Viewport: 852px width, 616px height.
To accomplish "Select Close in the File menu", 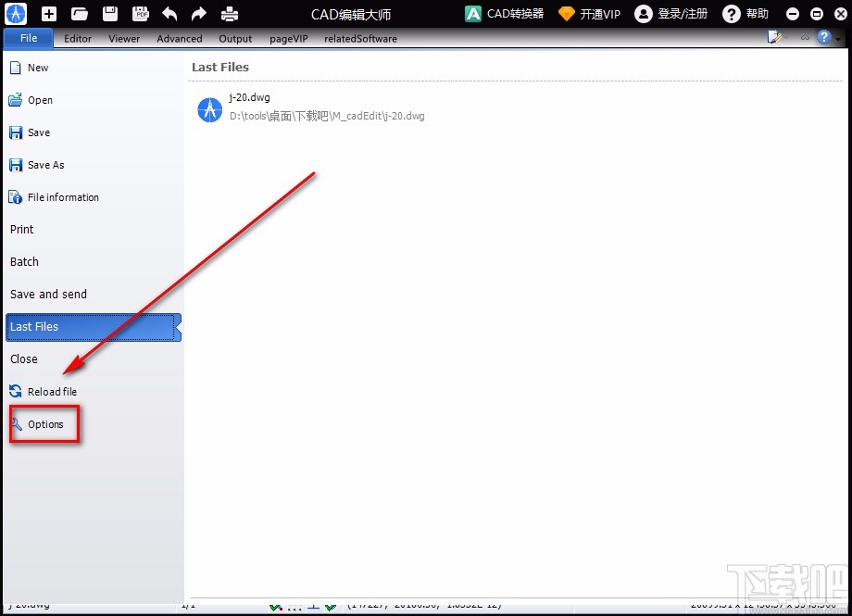I will coord(93,359).
